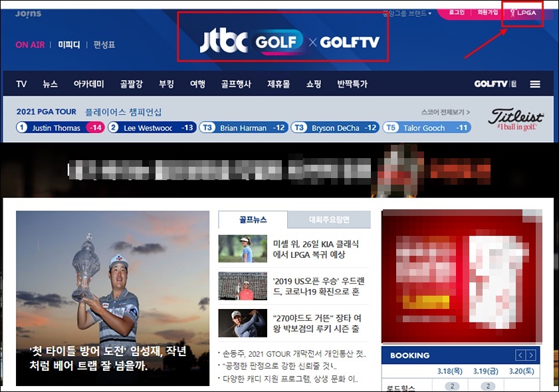Open the 박보겸 news thumbnail
This screenshot has height=392, width=559.
(243, 323)
